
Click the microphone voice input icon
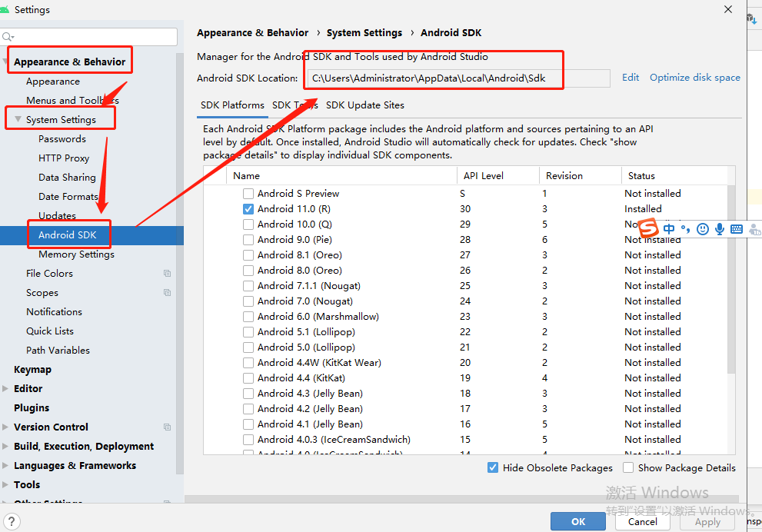720,229
